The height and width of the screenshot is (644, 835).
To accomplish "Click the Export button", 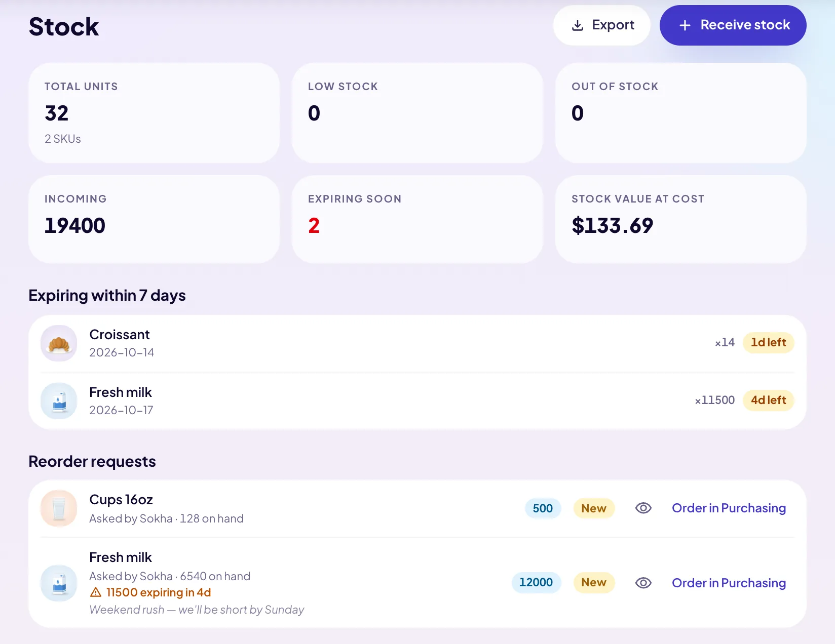I will (x=601, y=25).
